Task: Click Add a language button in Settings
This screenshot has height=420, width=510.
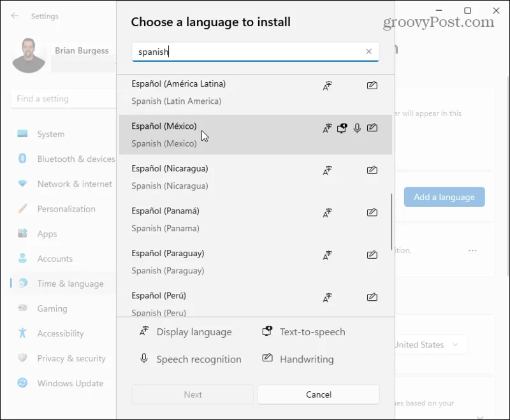Action: (x=444, y=197)
